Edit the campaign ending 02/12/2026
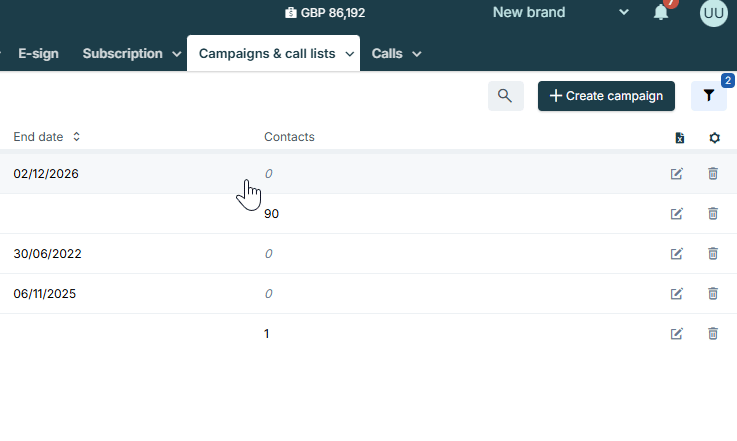 (x=676, y=173)
